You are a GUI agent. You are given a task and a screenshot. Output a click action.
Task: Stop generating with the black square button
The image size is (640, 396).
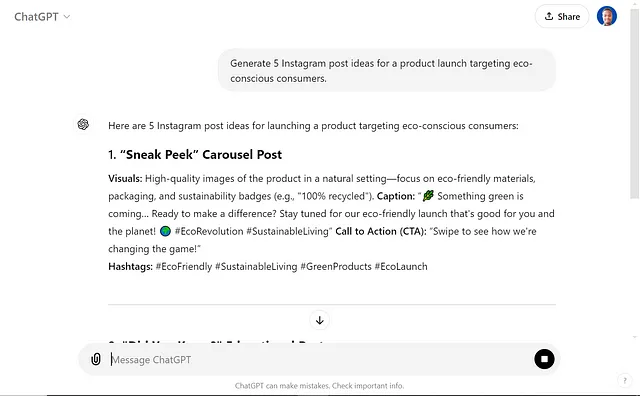pyautogui.click(x=544, y=359)
